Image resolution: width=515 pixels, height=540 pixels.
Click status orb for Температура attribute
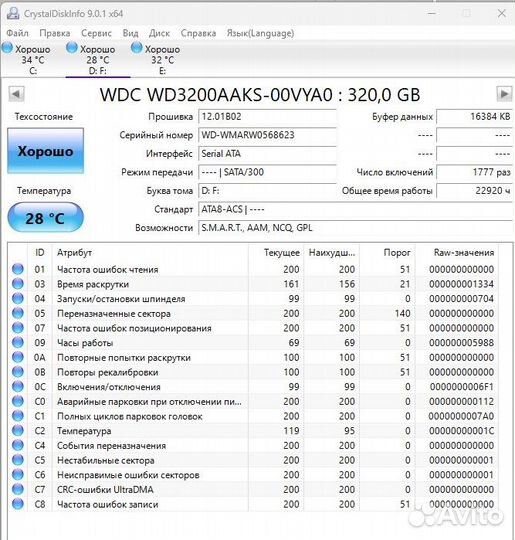[18, 430]
